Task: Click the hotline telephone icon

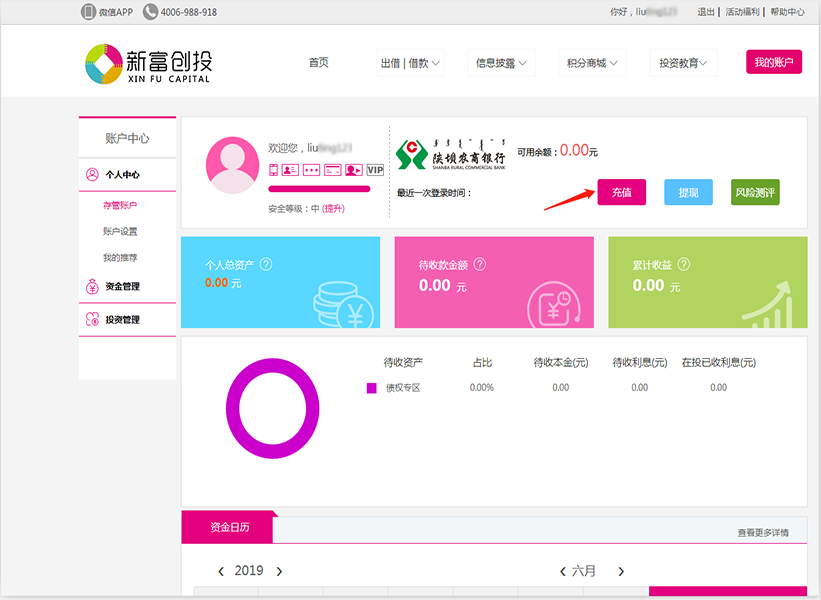Action: 150,12
